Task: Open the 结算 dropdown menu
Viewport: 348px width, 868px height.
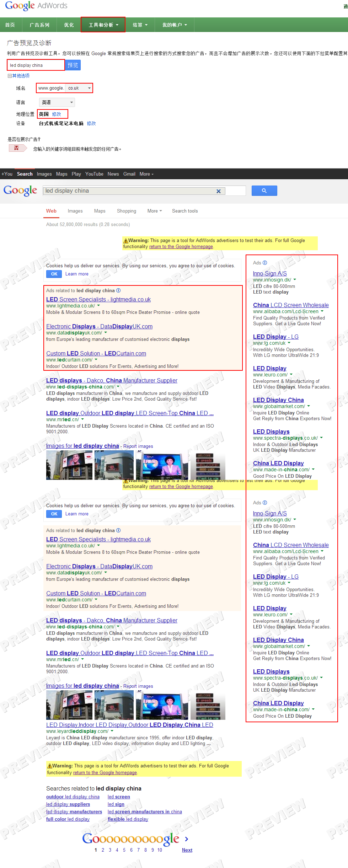Action: point(140,25)
